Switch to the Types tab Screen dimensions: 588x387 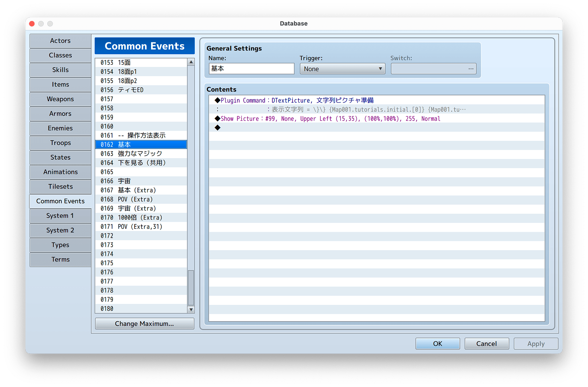pyautogui.click(x=60, y=245)
